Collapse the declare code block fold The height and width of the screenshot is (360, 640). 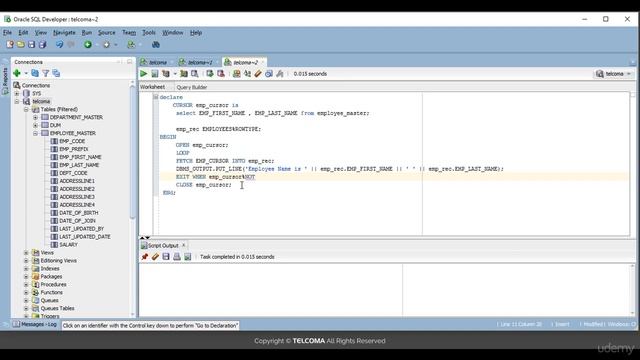(156, 97)
